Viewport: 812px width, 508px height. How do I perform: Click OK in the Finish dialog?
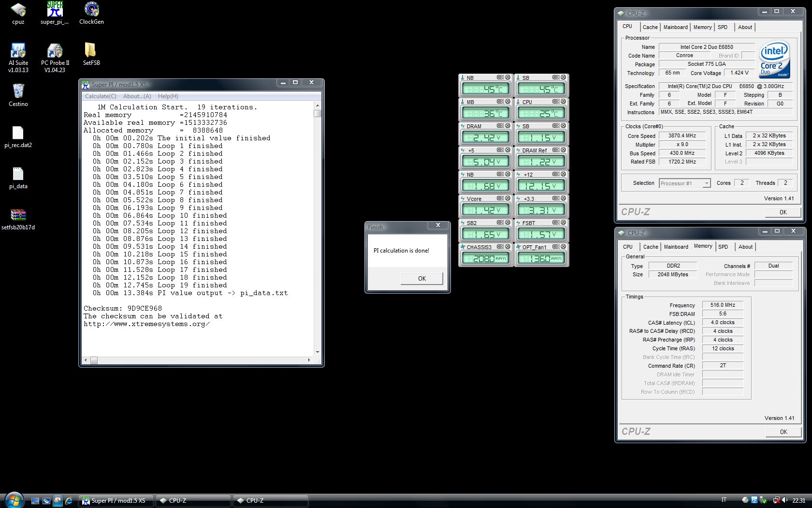click(421, 278)
